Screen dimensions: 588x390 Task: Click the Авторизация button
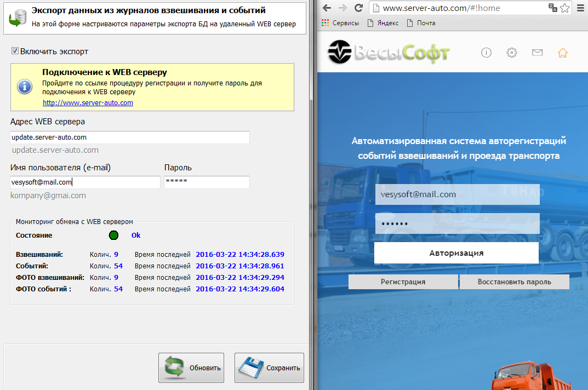(456, 253)
